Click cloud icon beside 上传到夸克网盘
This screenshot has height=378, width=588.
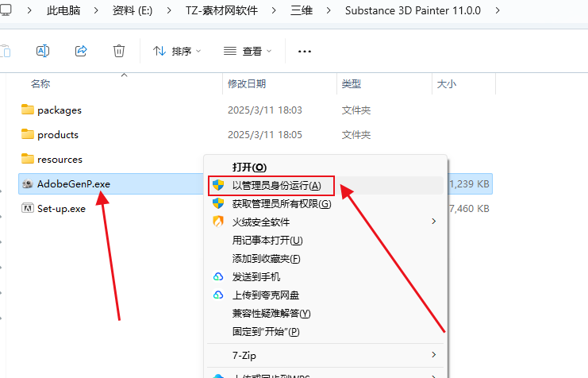pyautogui.click(x=218, y=295)
